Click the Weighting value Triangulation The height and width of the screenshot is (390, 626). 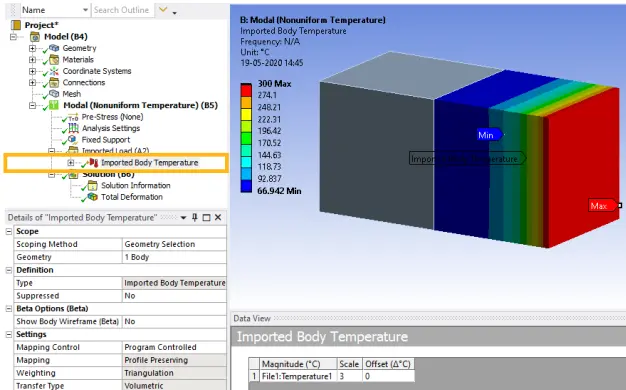(x=174, y=373)
